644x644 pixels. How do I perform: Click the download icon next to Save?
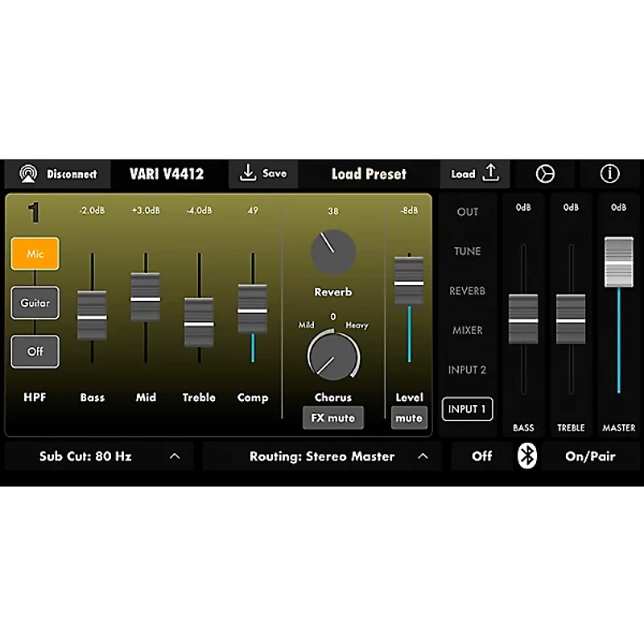click(247, 173)
